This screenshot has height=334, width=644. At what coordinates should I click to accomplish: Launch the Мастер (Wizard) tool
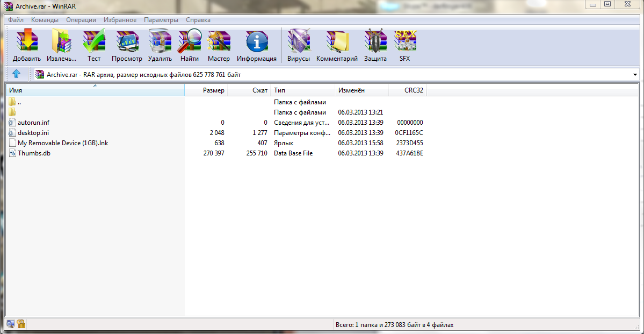tap(219, 41)
